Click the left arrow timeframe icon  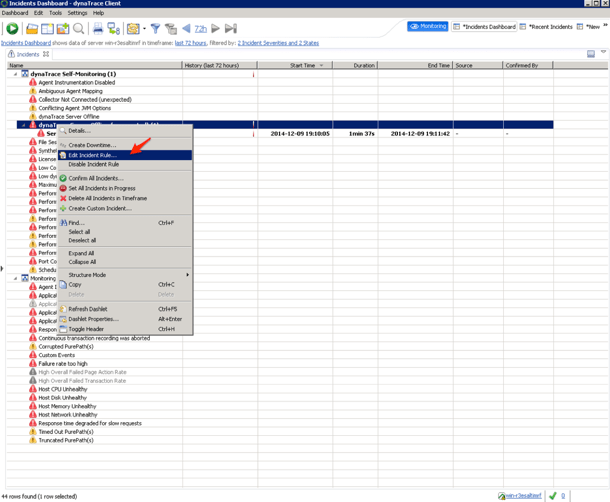click(x=186, y=29)
